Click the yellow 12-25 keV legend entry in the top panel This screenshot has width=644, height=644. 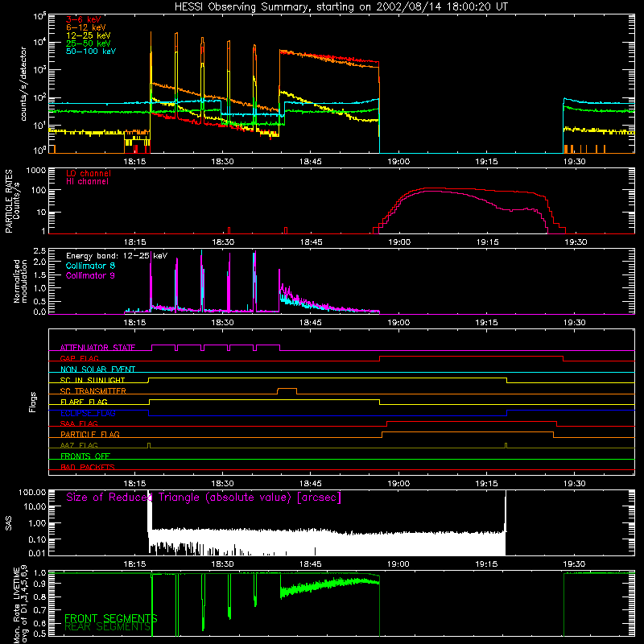(x=89, y=35)
